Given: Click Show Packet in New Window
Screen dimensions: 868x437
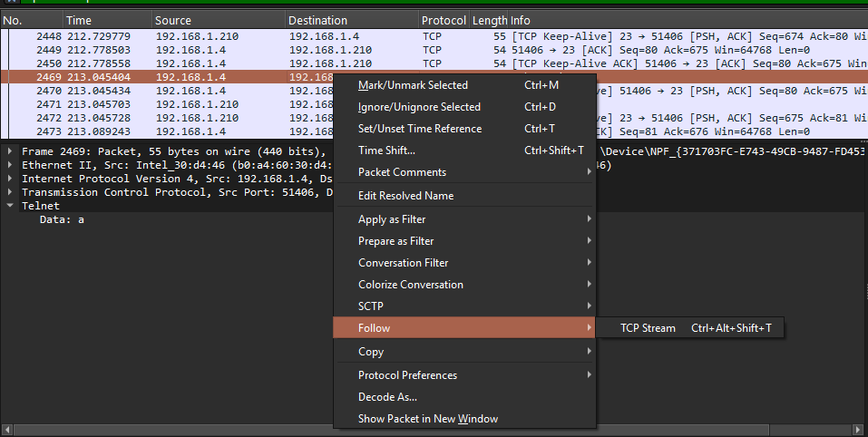Looking at the screenshot, I should [x=427, y=419].
